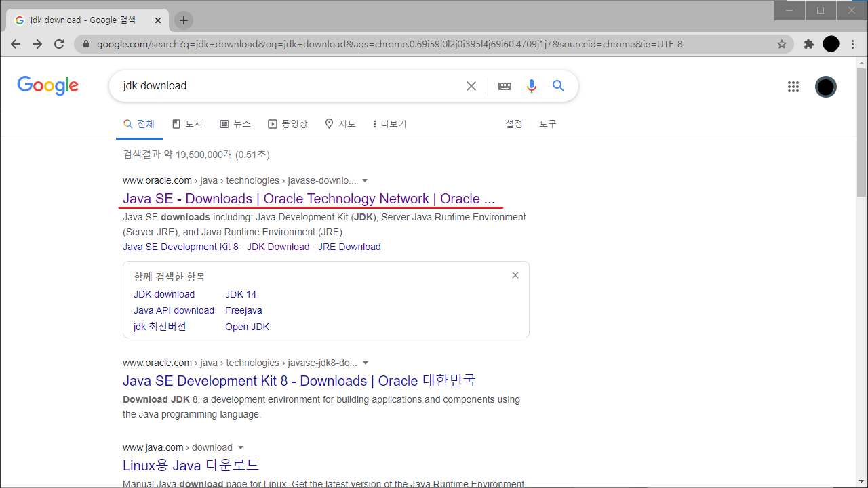Open JDK Download sitelink
The image size is (868, 488).
click(x=278, y=247)
